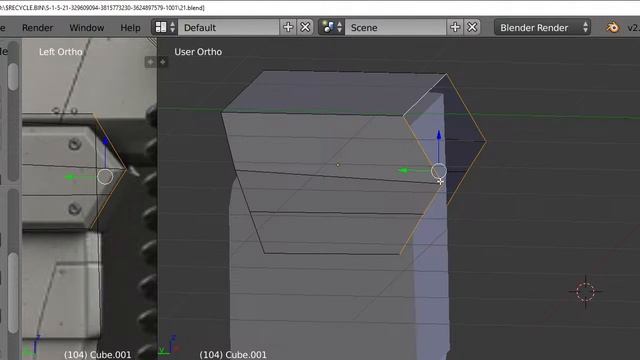Click the blue Z-axis arrow in Left Ortho view
This screenshot has height=360, width=640.
click(106, 141)
